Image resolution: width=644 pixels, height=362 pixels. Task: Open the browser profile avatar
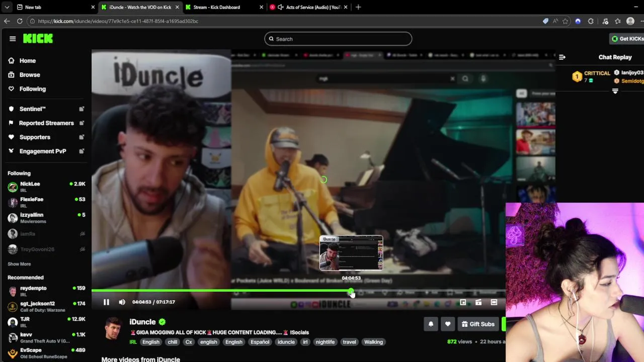[x=630, y=21]
